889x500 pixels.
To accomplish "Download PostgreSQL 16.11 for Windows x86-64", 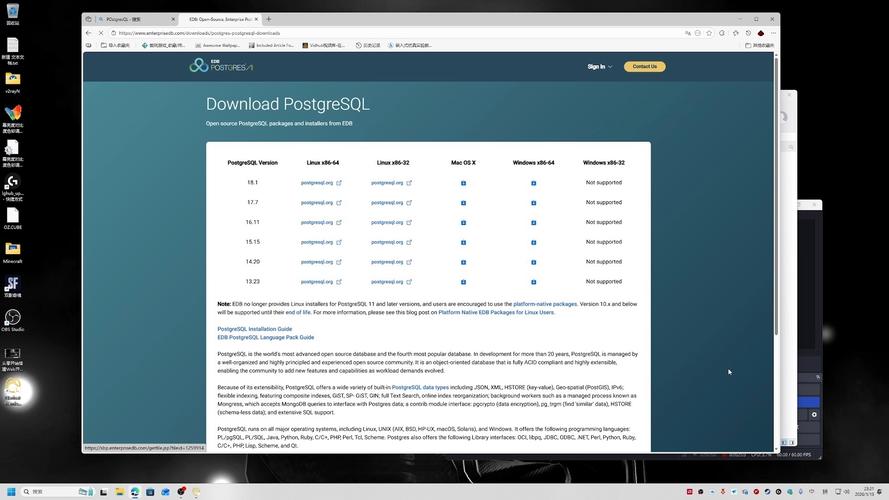I will click(x=533, y=223).
